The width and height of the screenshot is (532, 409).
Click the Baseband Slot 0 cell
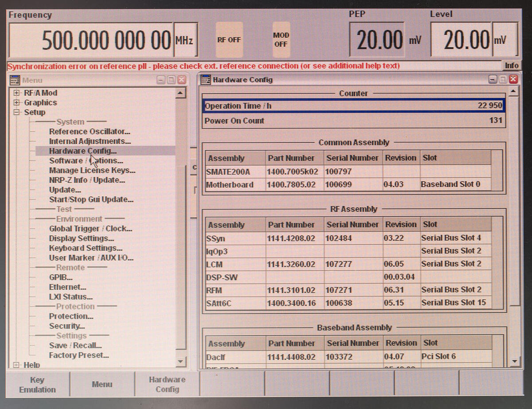click(x=455, y=184)
